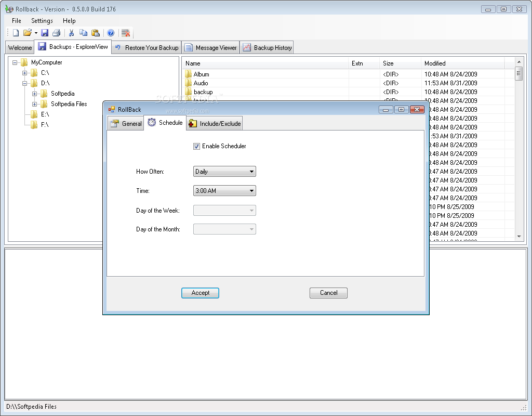532x416 pixels.
Task: Open the Help menu
Action: [x=69, y=21]
